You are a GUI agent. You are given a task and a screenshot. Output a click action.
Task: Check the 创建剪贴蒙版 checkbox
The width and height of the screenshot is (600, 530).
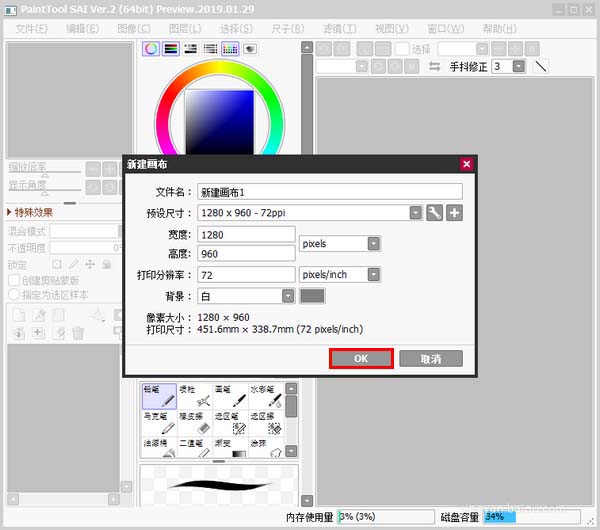pos(14,280)
